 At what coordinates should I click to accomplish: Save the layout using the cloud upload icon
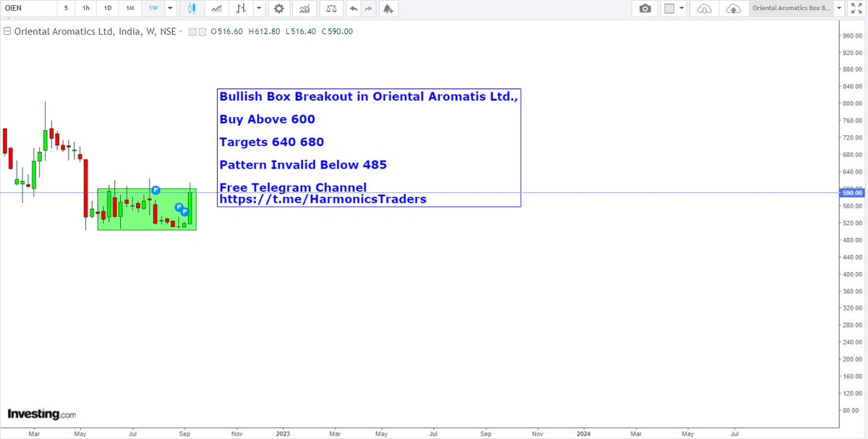tap(734, 8)
